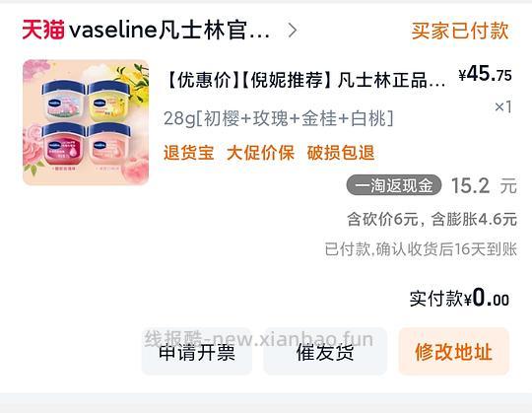This screenshot has height=413, width=532.
Task: Tap 含砍价6元, 含膨胀4.6元 details line
Action: (432, 219)
